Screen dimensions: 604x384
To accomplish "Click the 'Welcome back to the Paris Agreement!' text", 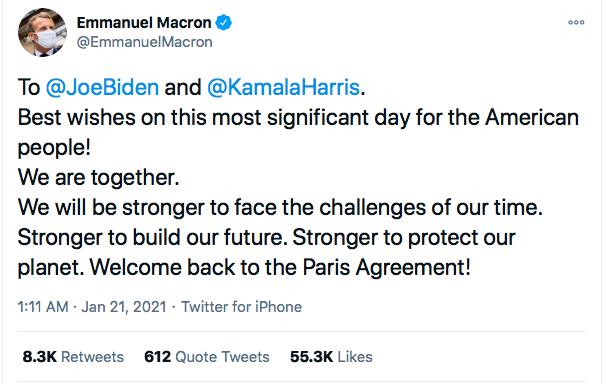I will [280, 267].
